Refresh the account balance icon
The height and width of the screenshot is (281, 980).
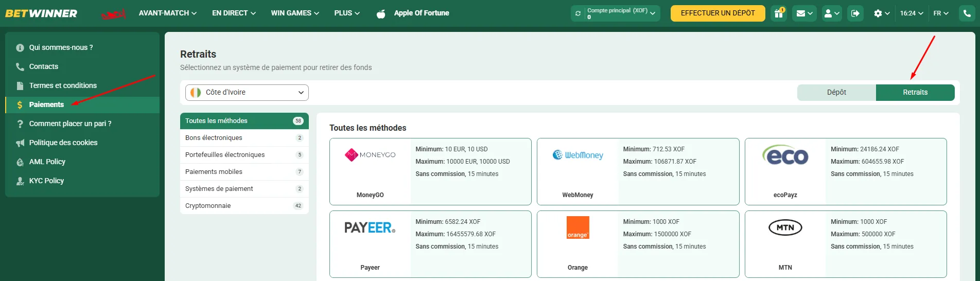point(578,13)
